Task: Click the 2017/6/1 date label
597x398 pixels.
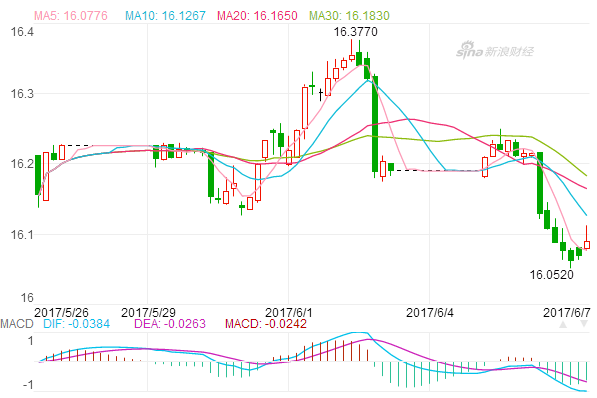Action: 289,313
